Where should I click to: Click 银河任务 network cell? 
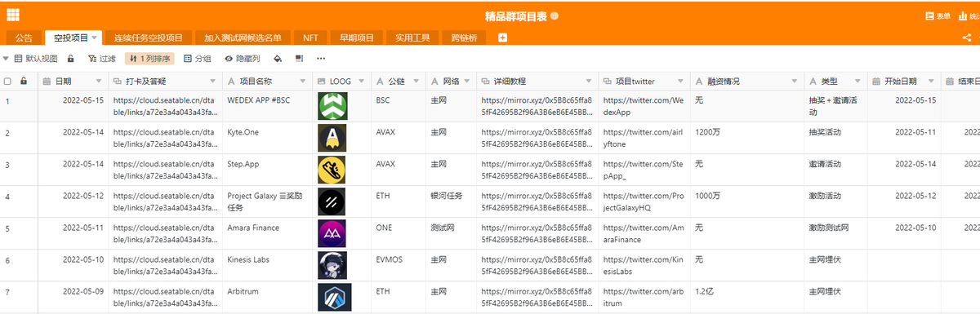(x=452, y=201)
